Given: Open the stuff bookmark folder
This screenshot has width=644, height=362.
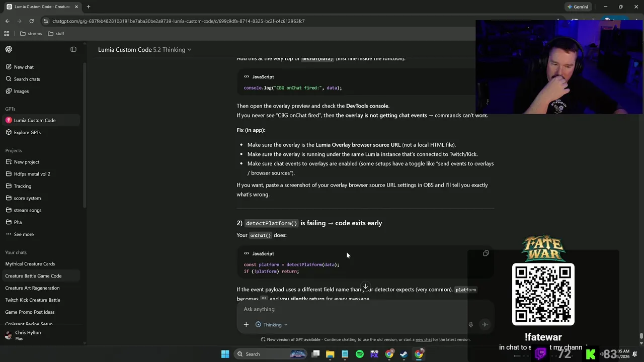Looking at the screenshot, I should 56,34.
